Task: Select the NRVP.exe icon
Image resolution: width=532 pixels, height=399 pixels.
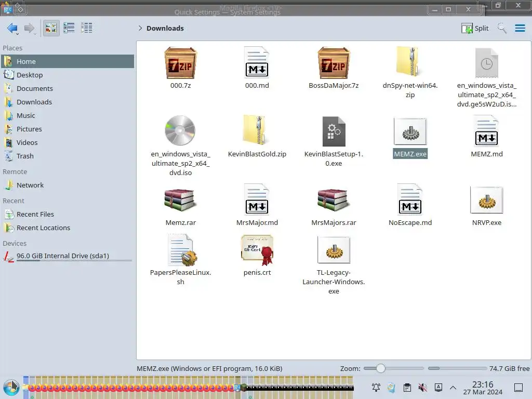Action: coord(486,200)
